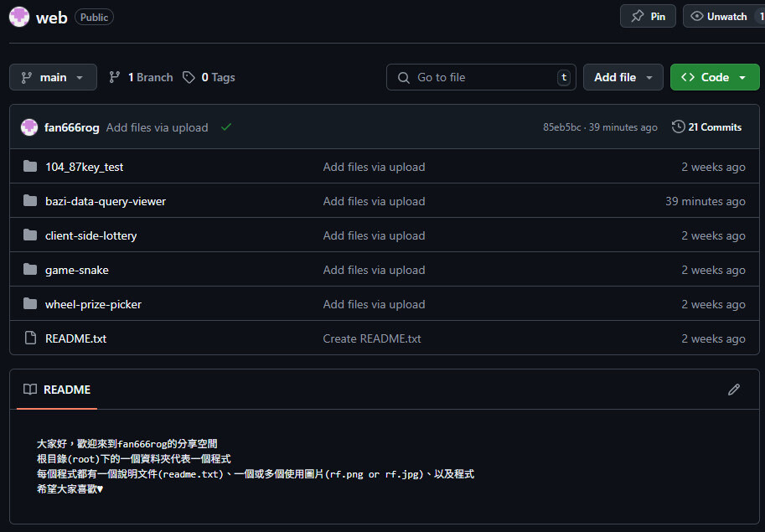Click the branch icon next to 1 Branch
The image size is (765, 532).
click(x=114, y=77)
